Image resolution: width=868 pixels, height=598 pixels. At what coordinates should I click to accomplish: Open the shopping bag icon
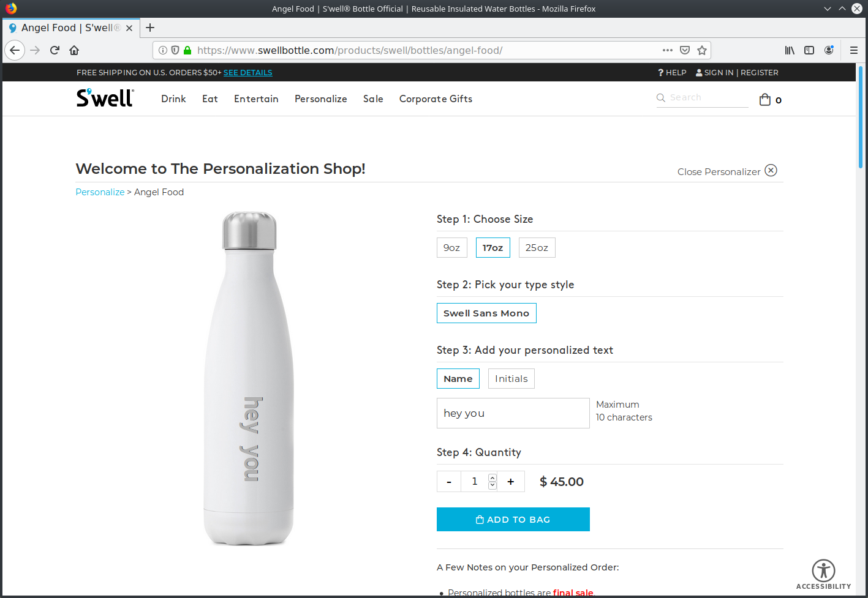765,100
